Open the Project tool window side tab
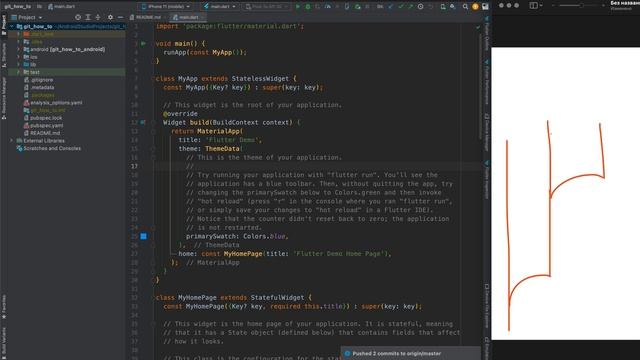Image resolution: width=640 pixels, height=360 pixels. pos(4,25)
